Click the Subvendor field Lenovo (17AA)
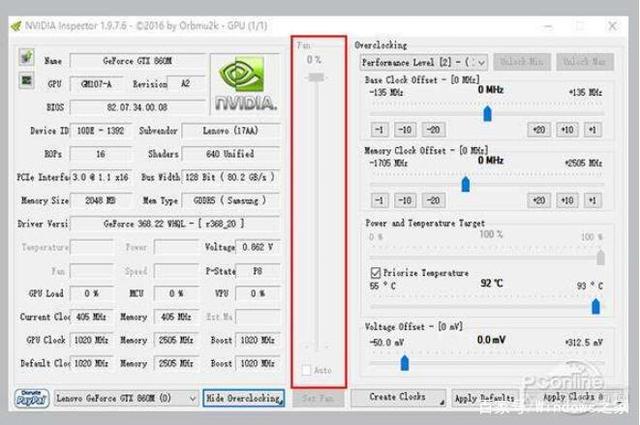 coord(231,131)
